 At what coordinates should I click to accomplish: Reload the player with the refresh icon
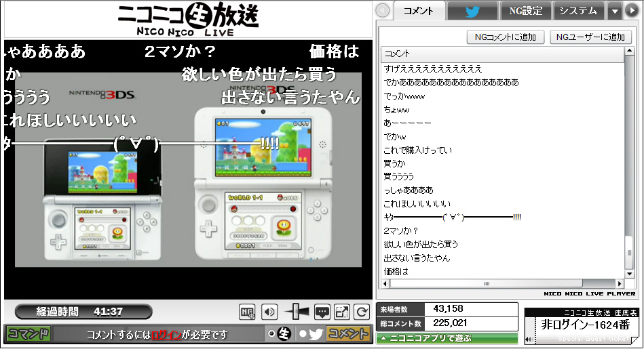(362, 312)
